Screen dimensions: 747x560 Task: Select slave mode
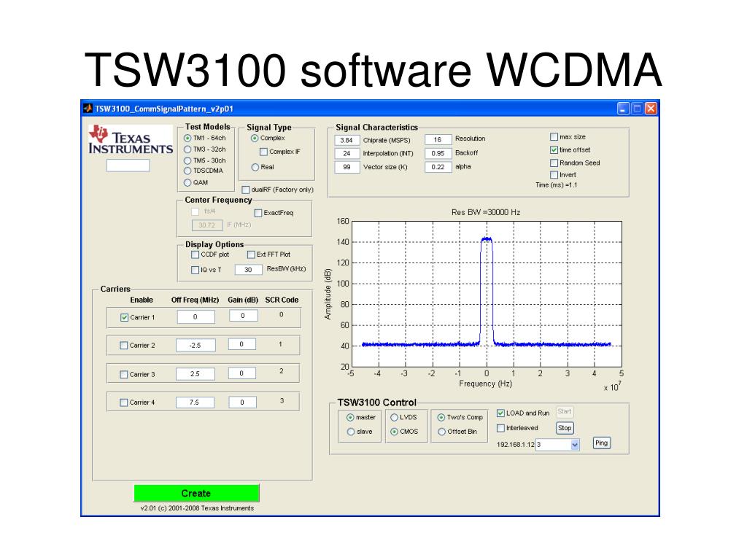click(x=351, y=432)
